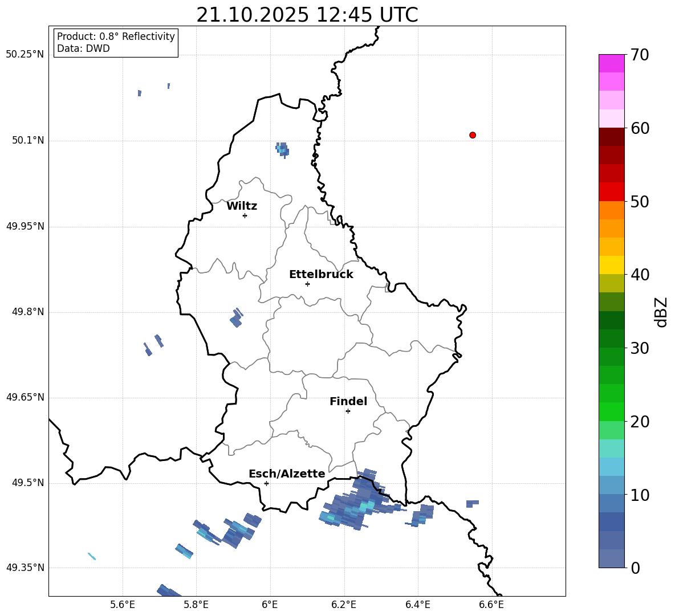Click the radar echo north of Wiltz
The width and height of the screenshot is (675, 616).
282,150
